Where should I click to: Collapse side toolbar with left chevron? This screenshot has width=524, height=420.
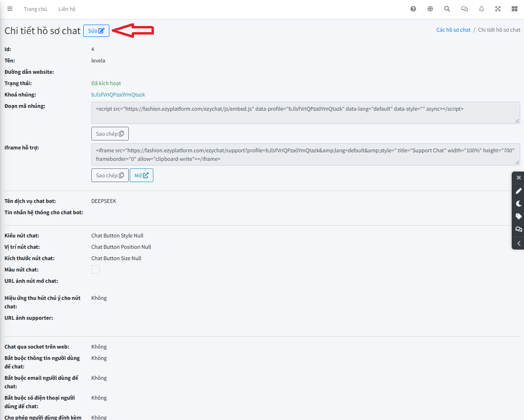point(519,244)
